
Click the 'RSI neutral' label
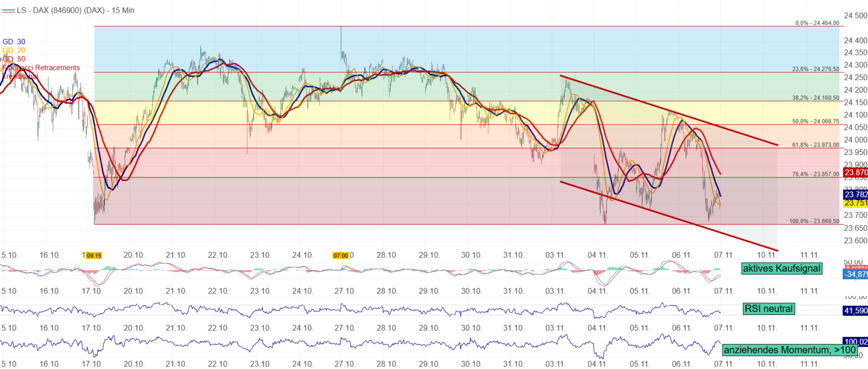769,309
